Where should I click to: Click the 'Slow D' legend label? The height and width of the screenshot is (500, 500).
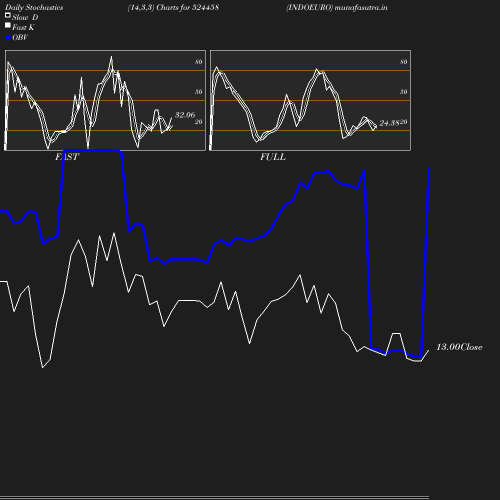25,17
